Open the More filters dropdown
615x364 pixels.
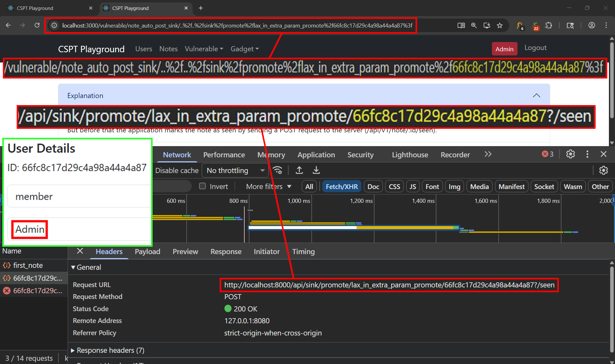point(269,186)
